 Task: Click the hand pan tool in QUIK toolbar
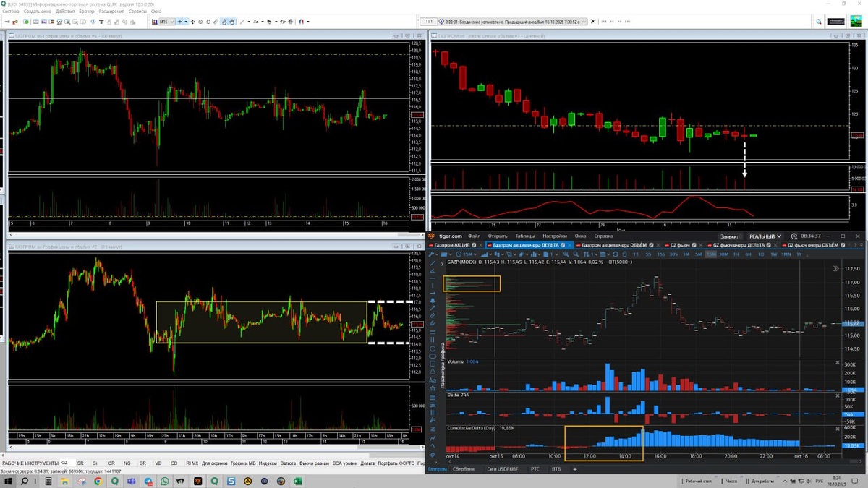tap(231, 22)
